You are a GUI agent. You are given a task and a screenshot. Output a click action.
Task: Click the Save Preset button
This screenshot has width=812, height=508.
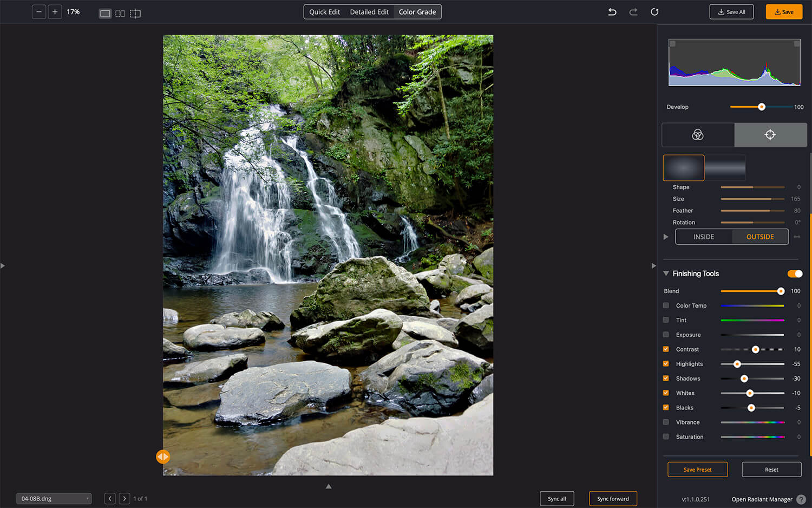coord(697,470)
